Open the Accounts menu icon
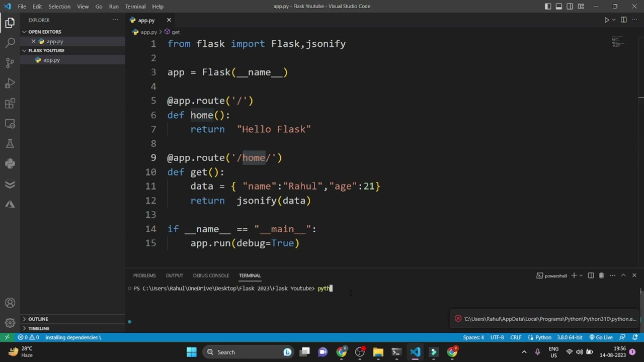 [x=10, y=303]
